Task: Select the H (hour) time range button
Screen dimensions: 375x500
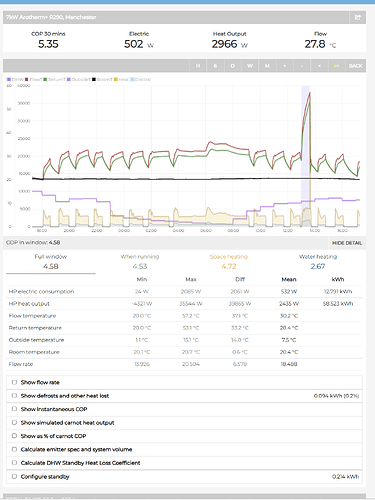Action: [x=198, y=66]
